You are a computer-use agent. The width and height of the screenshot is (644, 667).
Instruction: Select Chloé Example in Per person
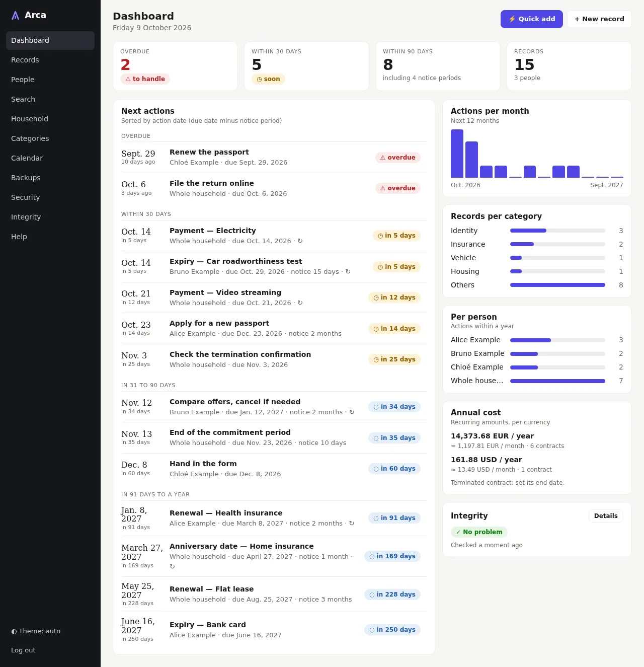click(537, 367)
